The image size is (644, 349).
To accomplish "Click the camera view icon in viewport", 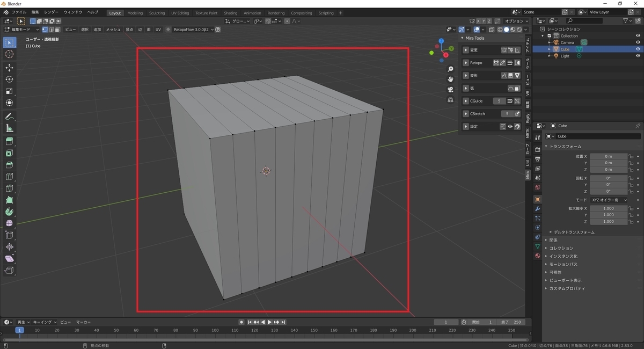I will pos(451,89).
